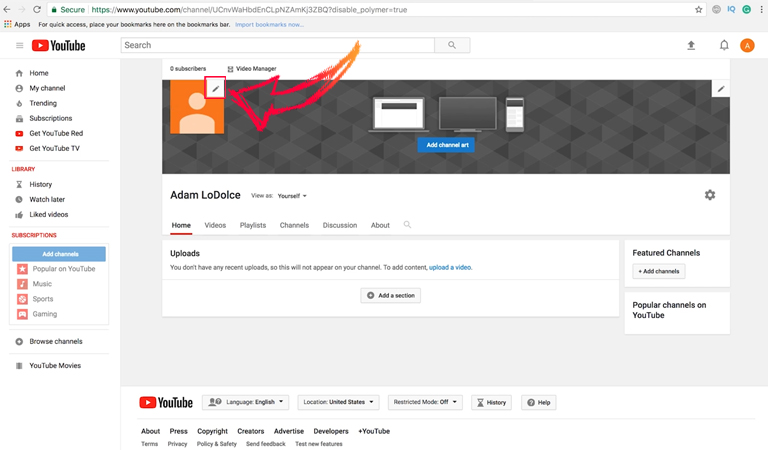Image resolution: width=768 pixels, height=450 pixels.
Task: Open the footer Creators link
Action: point(251,431)
